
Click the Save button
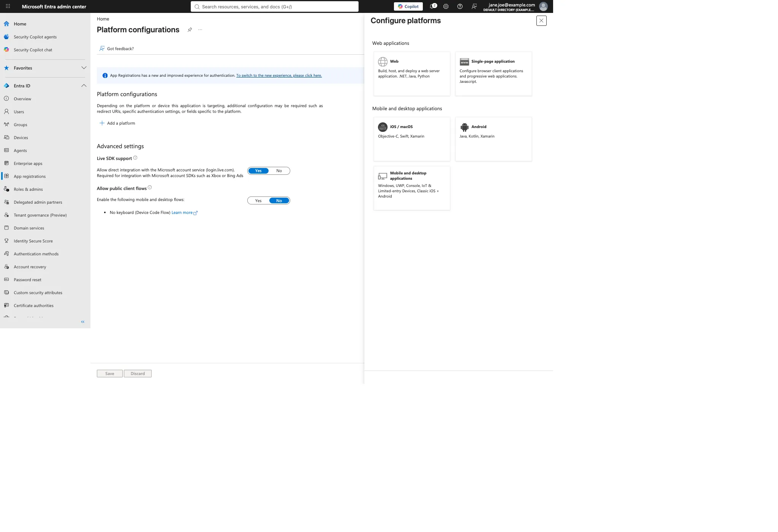pyautogui.click(x=109, y=374)
